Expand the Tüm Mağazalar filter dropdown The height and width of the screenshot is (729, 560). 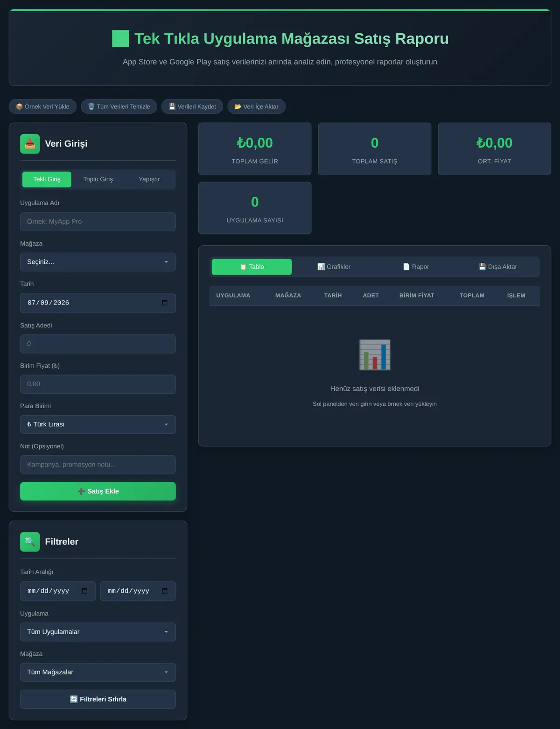point(98,672)
